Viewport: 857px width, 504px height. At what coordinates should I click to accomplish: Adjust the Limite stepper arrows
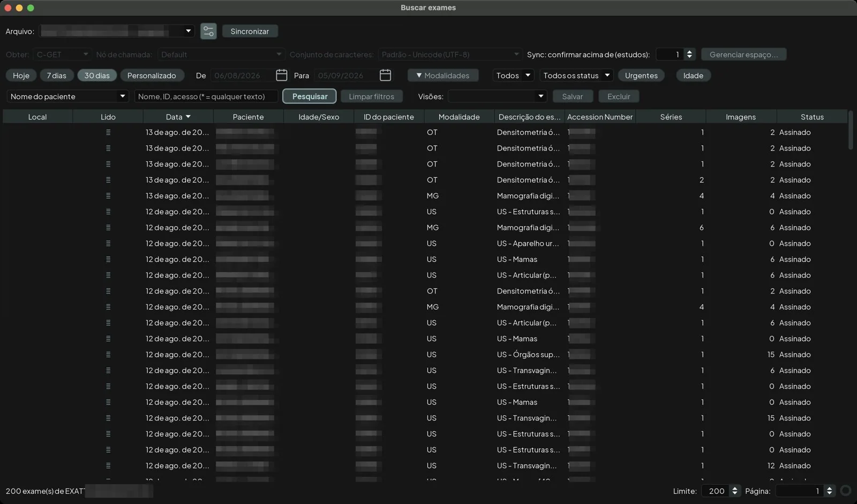[x=734, y=491]
